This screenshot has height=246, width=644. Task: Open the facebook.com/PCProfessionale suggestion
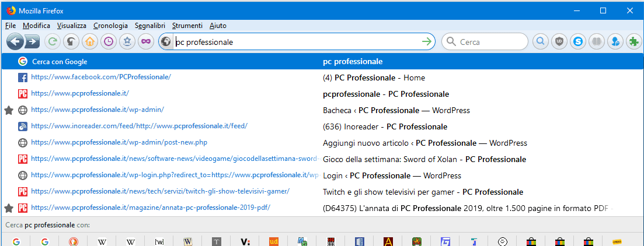click(100, 77)
